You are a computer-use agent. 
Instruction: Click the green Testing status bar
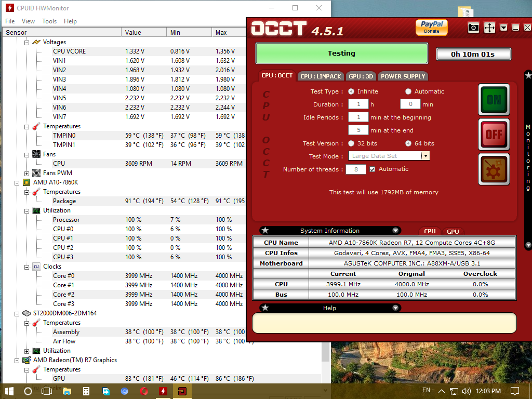pyautogui.click(x=342, y=54)
